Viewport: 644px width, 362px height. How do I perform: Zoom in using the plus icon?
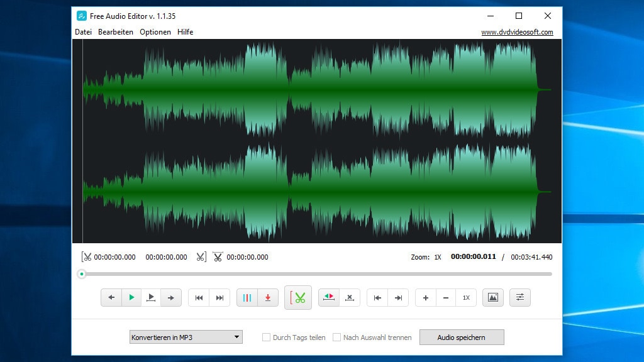[x=426, y=297]
